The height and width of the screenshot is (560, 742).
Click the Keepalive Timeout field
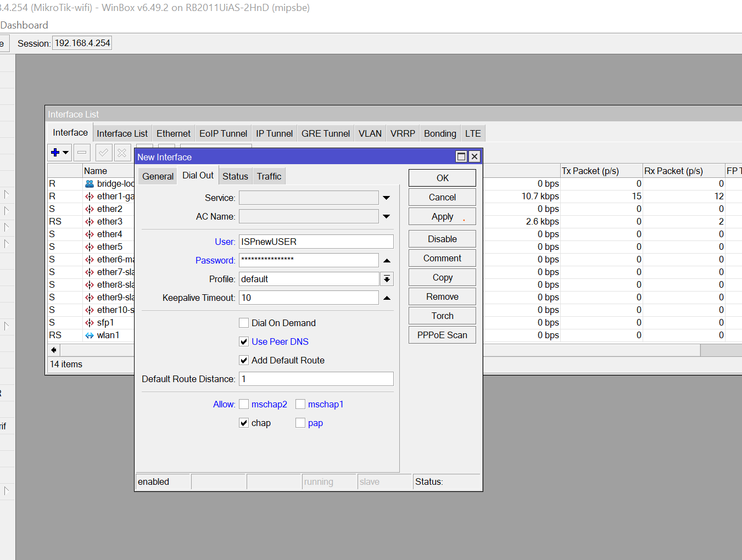pos(309,298)
